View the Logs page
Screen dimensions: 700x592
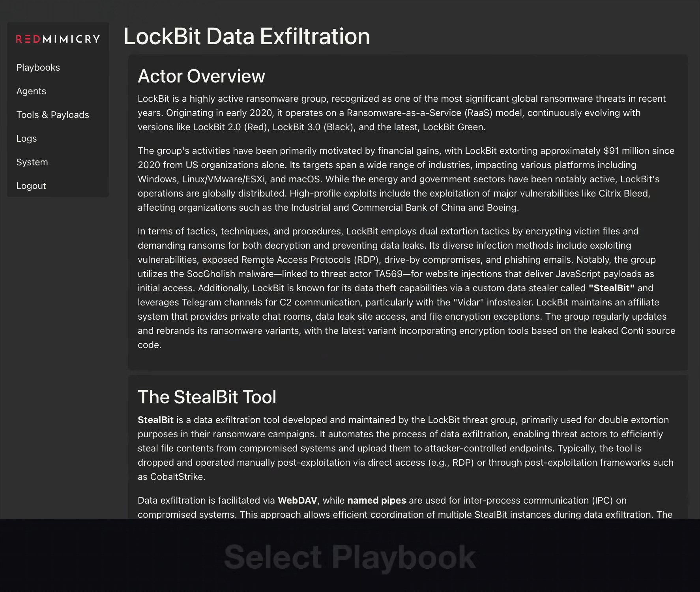[x=26, y=139]
